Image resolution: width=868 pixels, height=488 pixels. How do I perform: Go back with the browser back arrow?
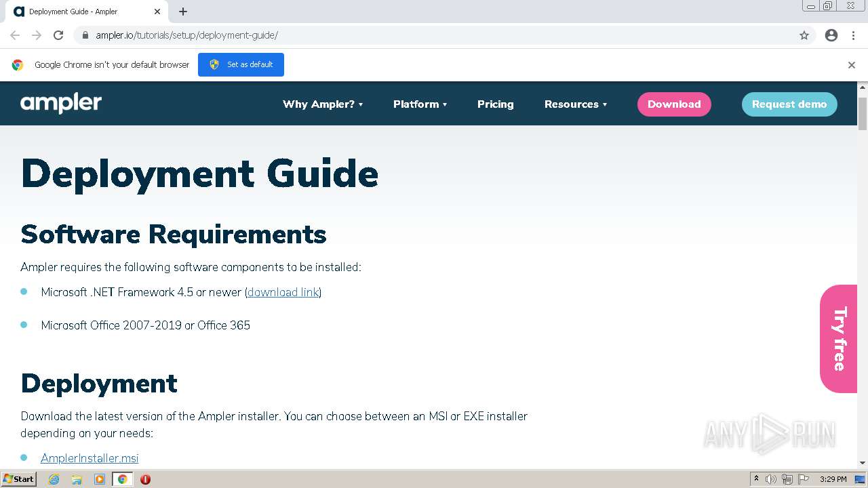click(x=15, y=35)
